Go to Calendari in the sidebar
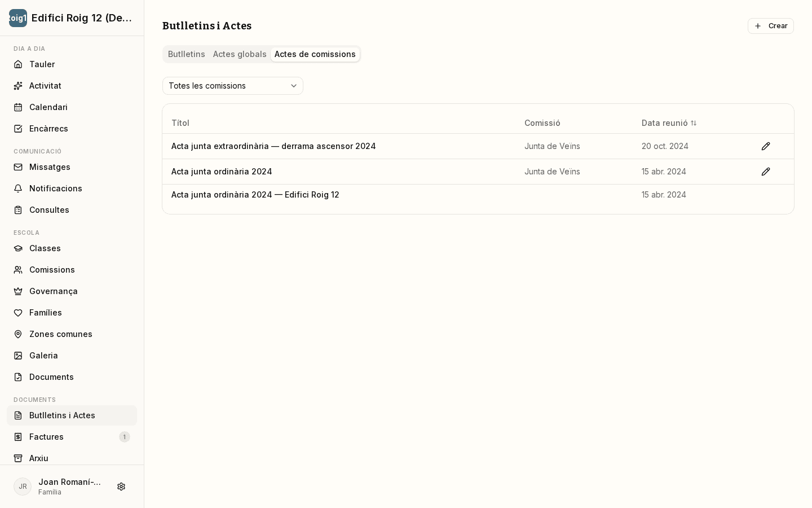Screen dimensions: 812x508 [72, 107]
